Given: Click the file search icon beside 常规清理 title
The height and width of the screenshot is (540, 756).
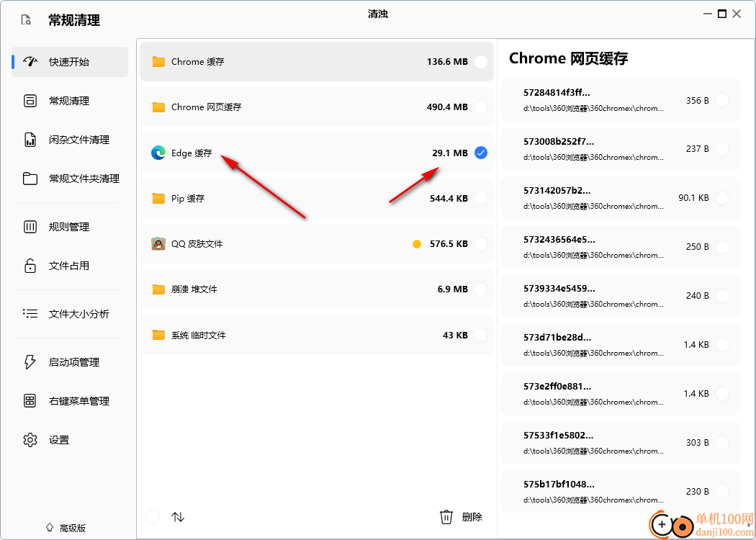Looking at the screenshot, I should tap(26, 20).
